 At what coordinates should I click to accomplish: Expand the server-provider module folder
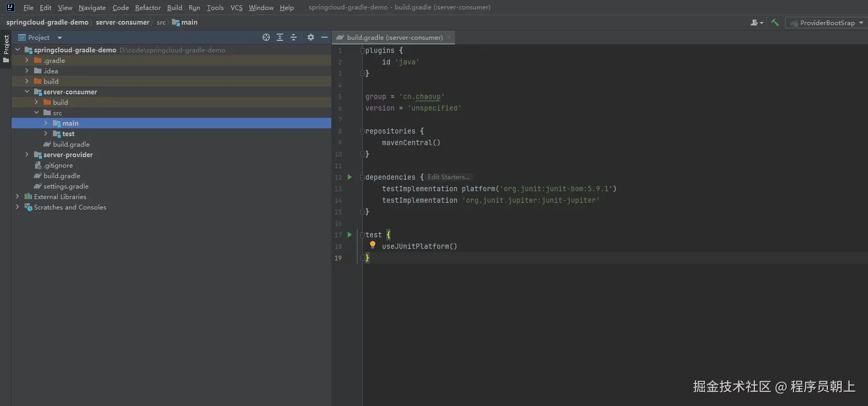27,155
